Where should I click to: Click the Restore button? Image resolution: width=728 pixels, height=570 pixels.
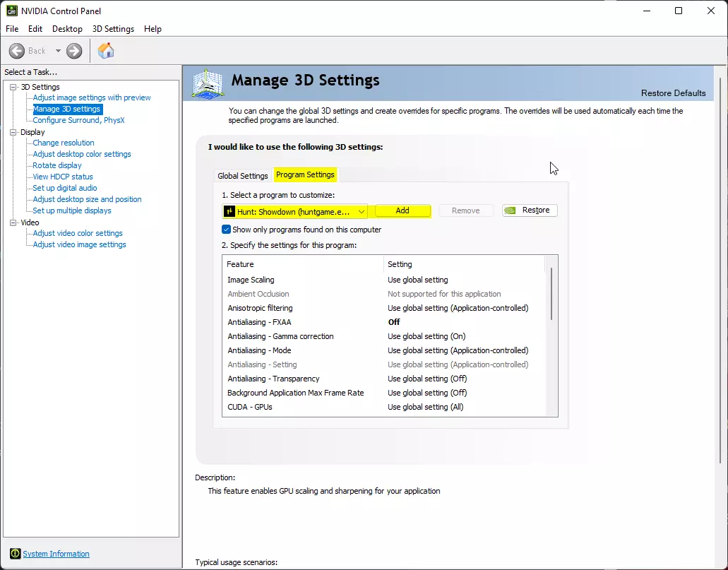click(x=530, y=210)
